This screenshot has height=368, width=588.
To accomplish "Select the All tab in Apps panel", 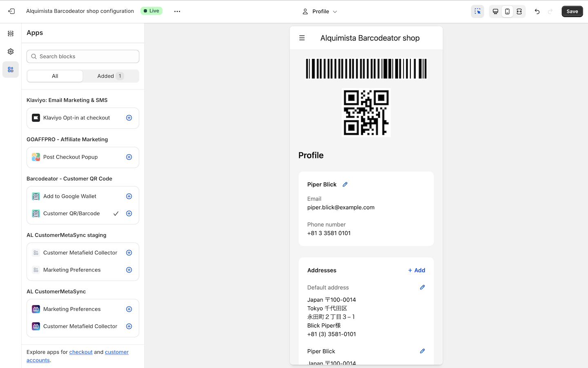I will pos(55,76).
